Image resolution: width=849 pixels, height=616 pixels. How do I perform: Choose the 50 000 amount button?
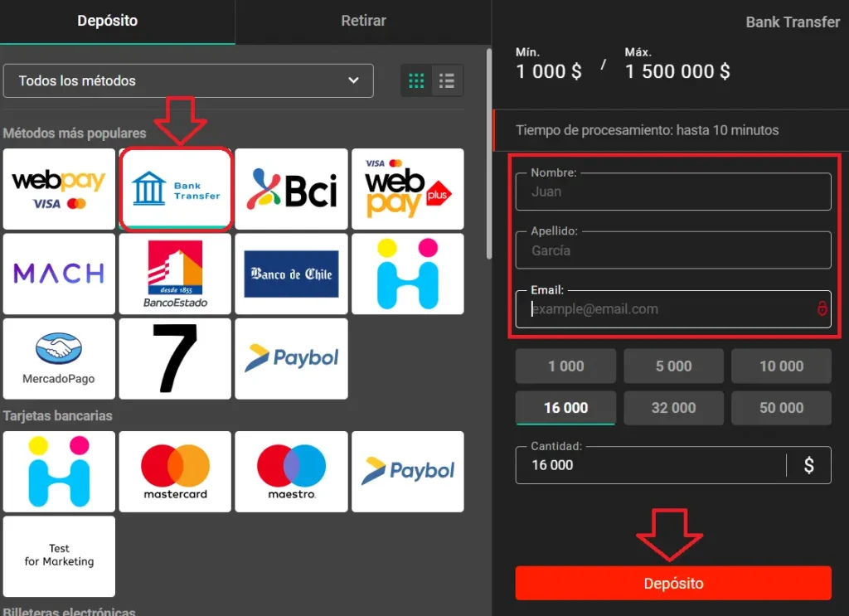(781, 408)
